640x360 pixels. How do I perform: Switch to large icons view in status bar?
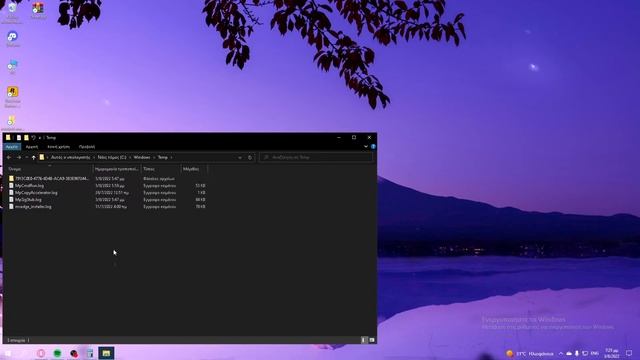tap(372, 340)
